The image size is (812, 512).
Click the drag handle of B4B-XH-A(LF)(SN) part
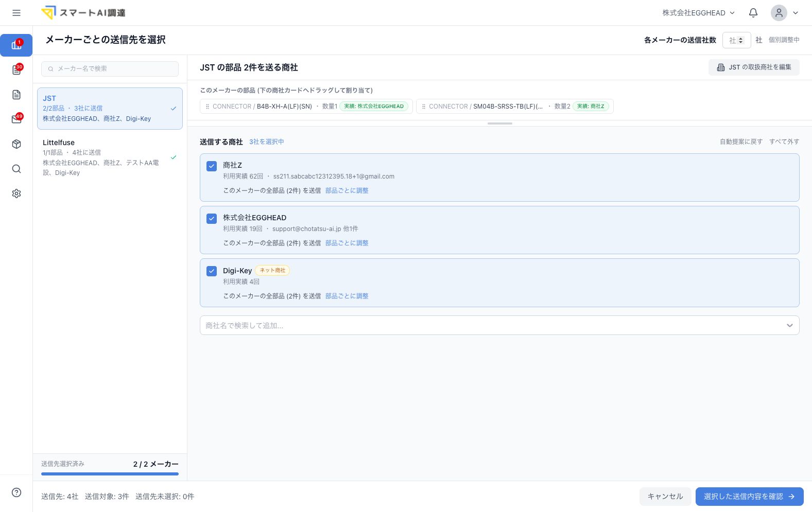[x=208, y=107]
